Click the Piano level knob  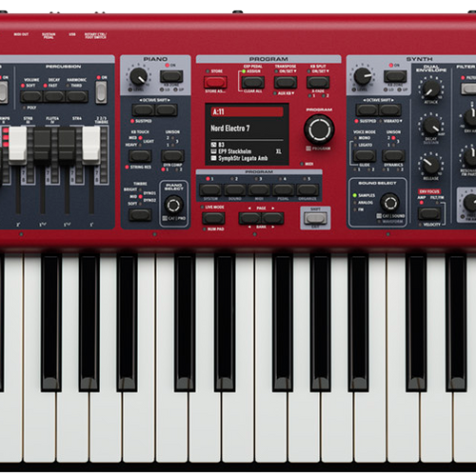click(139, 76)
